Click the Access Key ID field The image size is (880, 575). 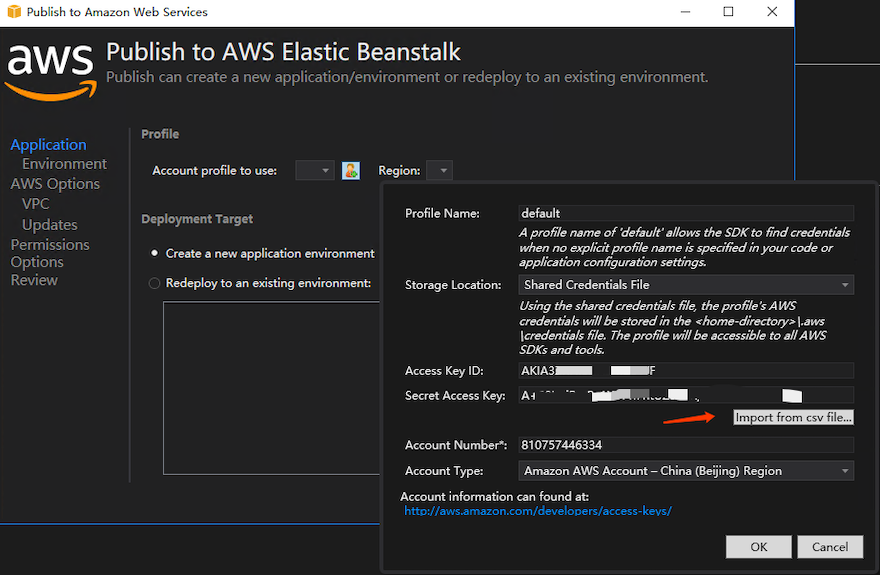coord(686,371)
